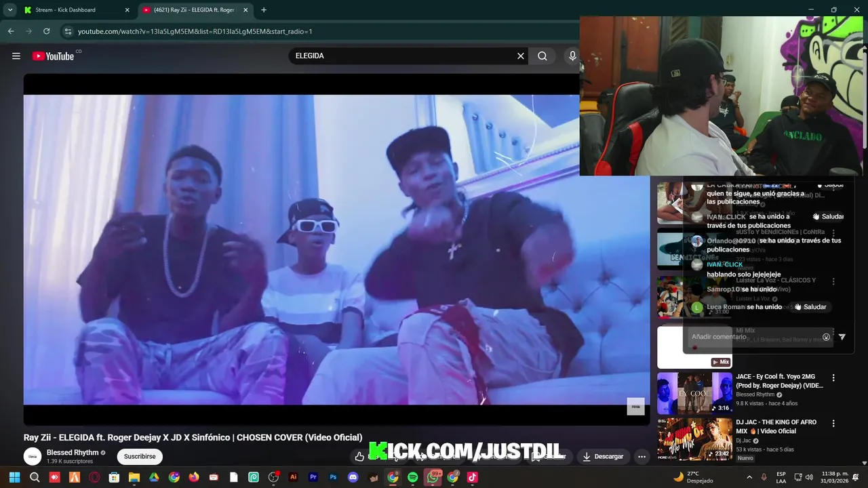The image size is (868, 488).
Task: Open Discord from taskbar
Action: 353,477
